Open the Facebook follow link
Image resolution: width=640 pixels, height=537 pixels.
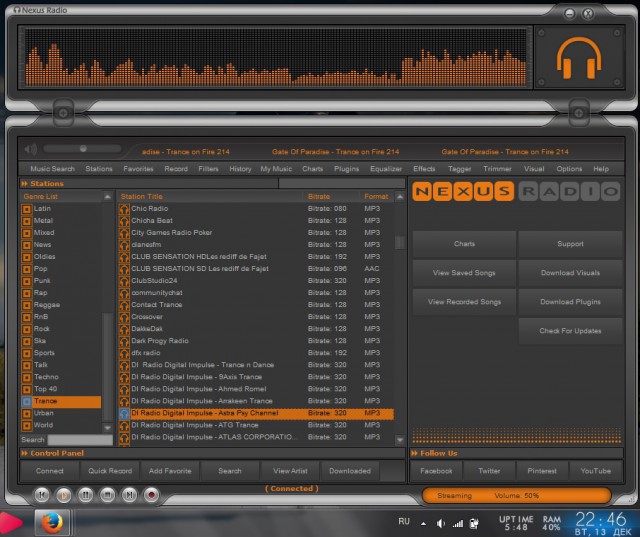436,471
